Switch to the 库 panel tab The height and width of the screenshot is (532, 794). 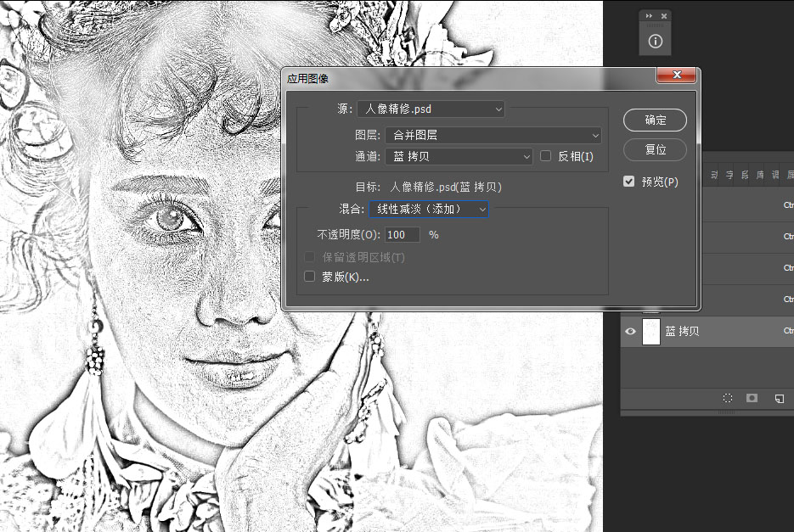(759, 175)
